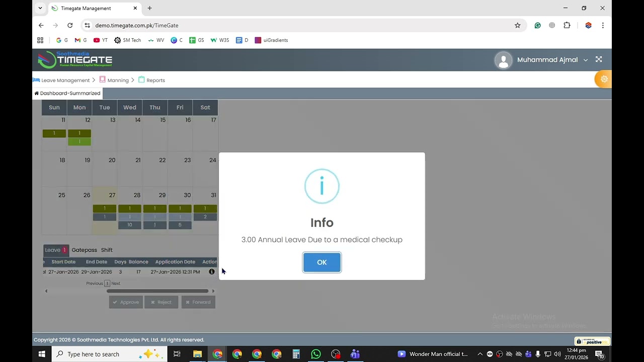Go to Next page of leave table

coord(116,284)
